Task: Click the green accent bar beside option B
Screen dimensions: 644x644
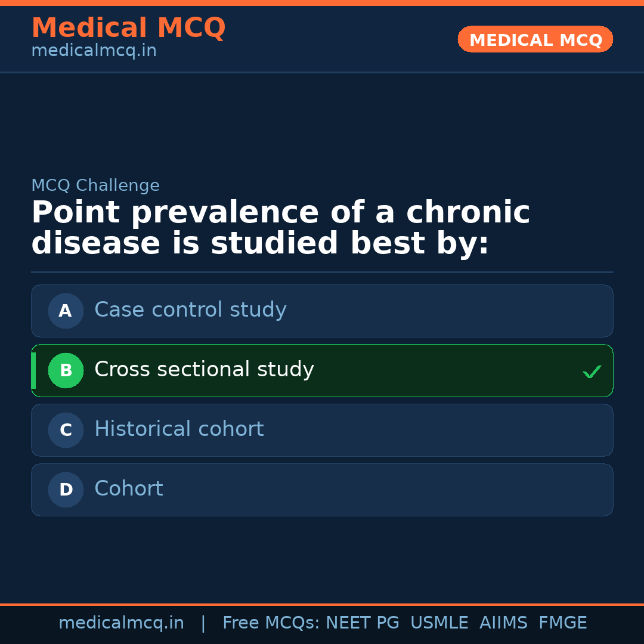Action: 33,370
